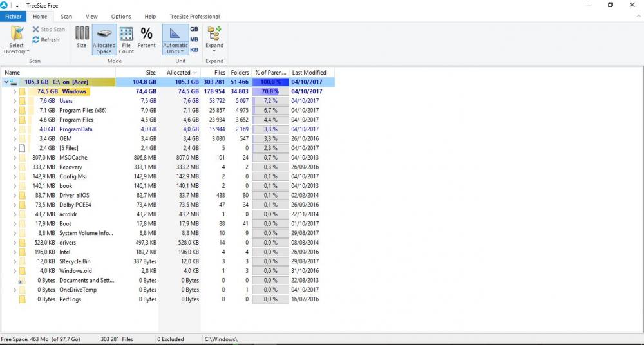Expand the Program Files (x86) folder
This screenshot has height=345, width=644.
click(14, 111)
